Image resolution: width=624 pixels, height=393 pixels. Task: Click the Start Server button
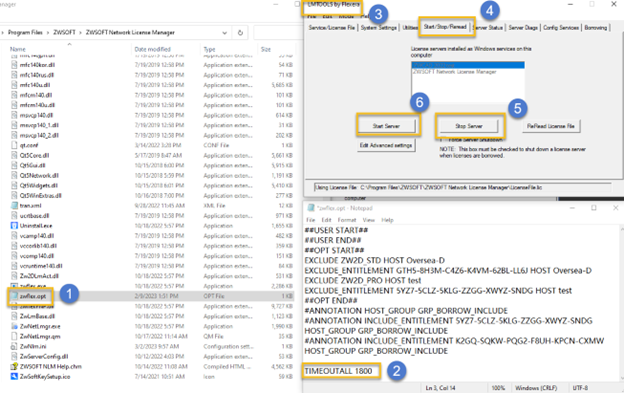pyautogui.click(x=386, y=126)
